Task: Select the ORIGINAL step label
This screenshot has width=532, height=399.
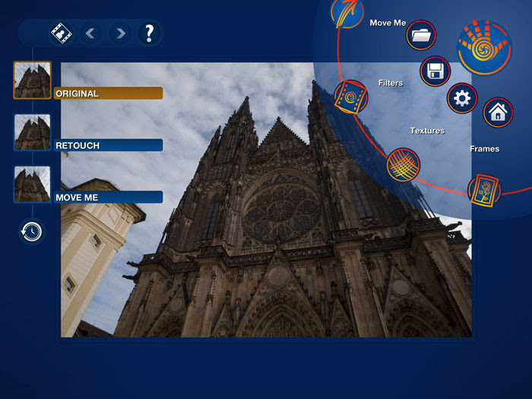Action: pyautogui.click(x=108, y=93)
